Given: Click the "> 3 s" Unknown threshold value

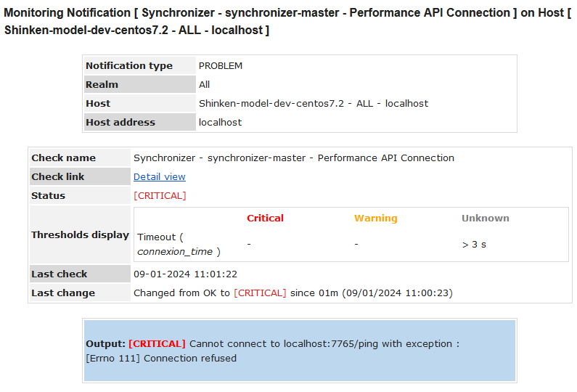Looking at the screenshot, I should (473, 244).
